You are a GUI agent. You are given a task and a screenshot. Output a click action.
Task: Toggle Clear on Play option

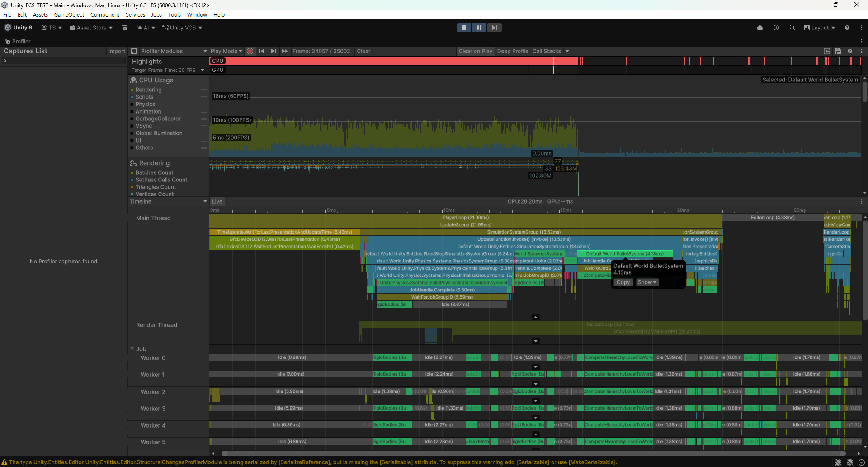(x=475, y=51)
